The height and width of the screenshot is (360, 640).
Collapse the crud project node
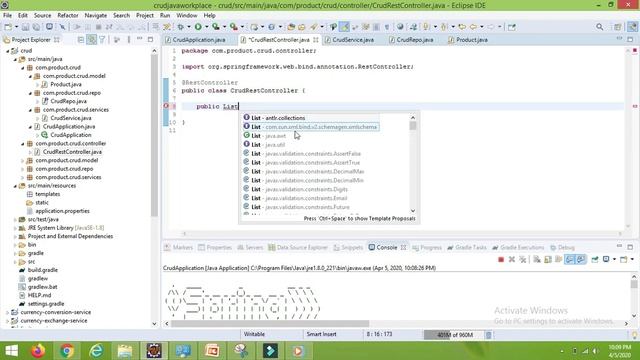point(8,51)
